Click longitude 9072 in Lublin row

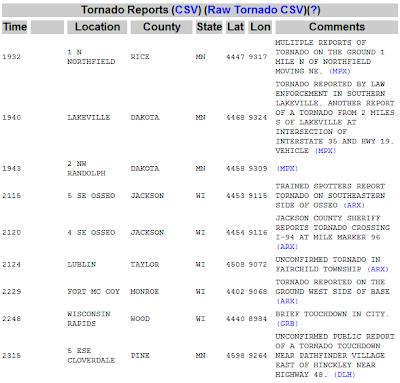click(258, 265)
